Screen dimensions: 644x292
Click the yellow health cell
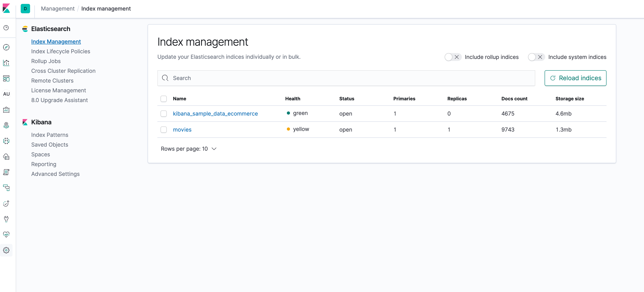pyautogui.click(x=298, y=129)
